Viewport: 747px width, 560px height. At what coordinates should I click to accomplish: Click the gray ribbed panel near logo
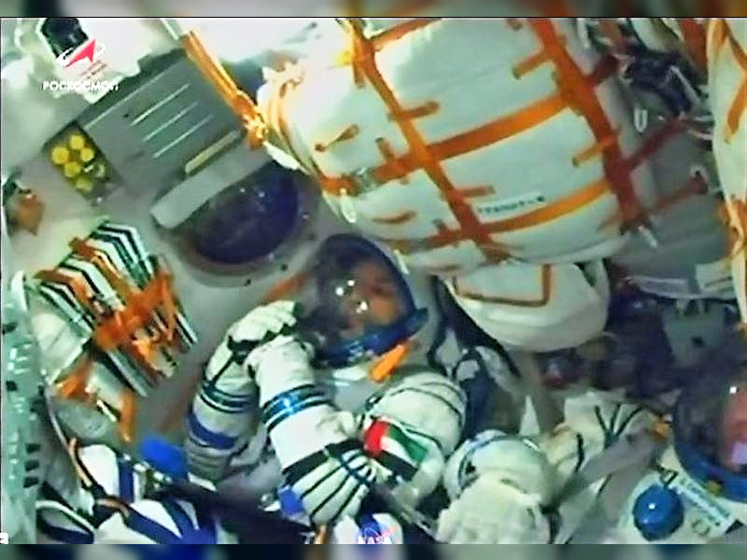tap(159, 119)
